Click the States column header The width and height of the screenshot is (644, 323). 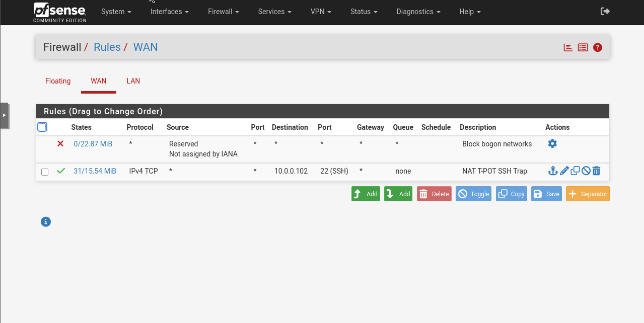(82, 127)
